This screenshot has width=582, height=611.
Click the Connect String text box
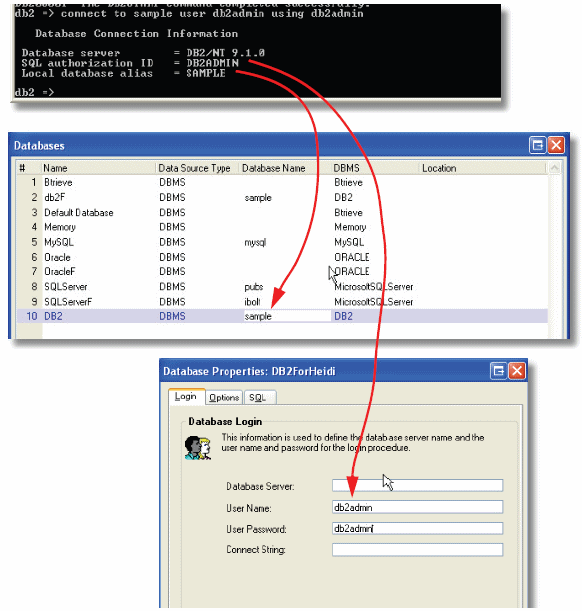click(417, 550)
